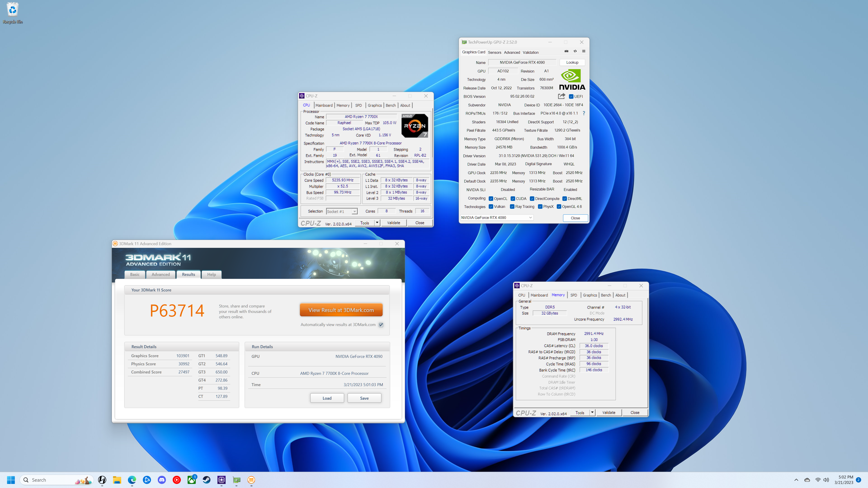Toggle the DirectCompute checkbox
This screenshot has width=868, height=488.
[x=532, y=198]
